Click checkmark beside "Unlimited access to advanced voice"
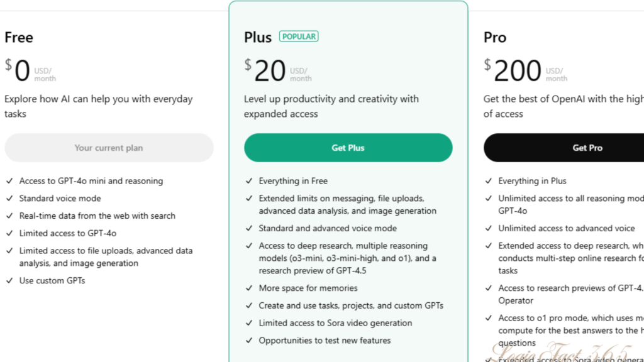 [x=489, y=229]
